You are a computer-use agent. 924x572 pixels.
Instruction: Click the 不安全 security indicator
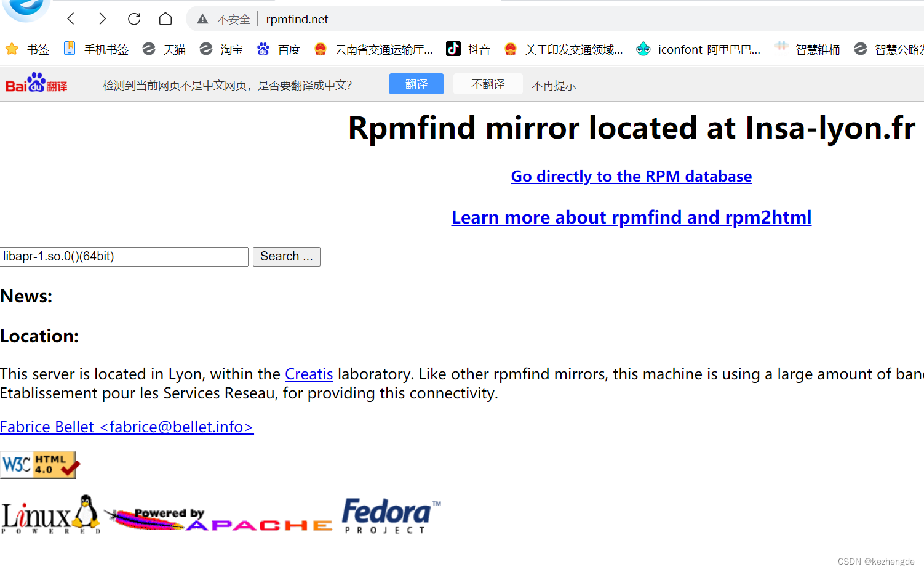point(224,18)
